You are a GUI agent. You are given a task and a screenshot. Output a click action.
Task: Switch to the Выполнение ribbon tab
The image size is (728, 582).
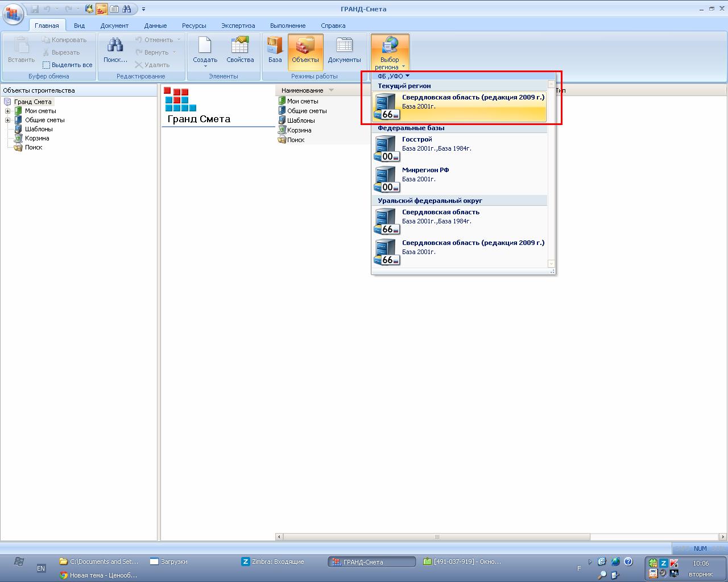[288, 26]
